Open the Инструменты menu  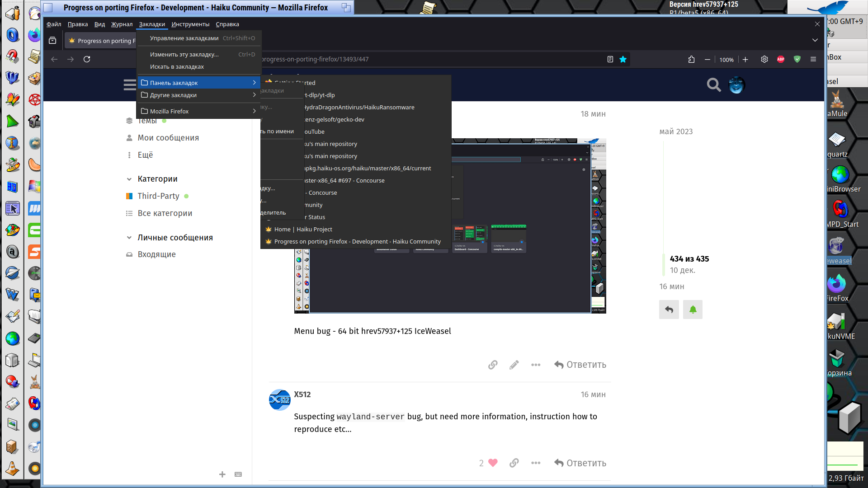(x=190, y=24)
